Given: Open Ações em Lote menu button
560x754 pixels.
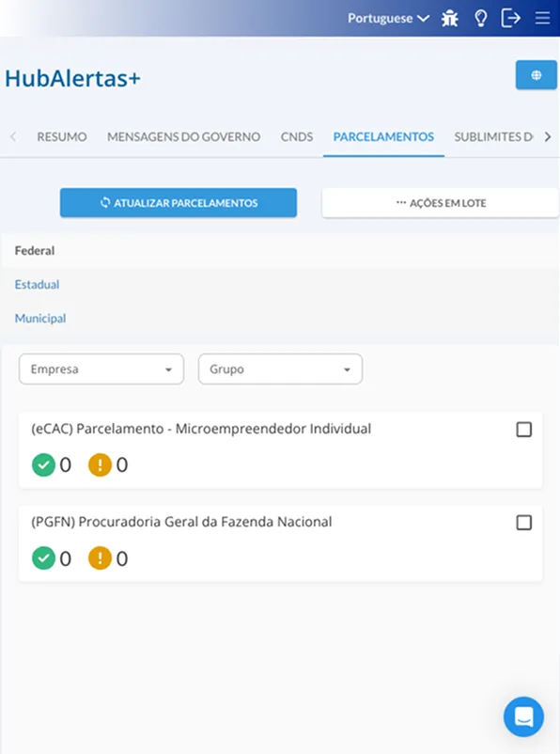Looking at the screenshot, I should tap(441, 203).
